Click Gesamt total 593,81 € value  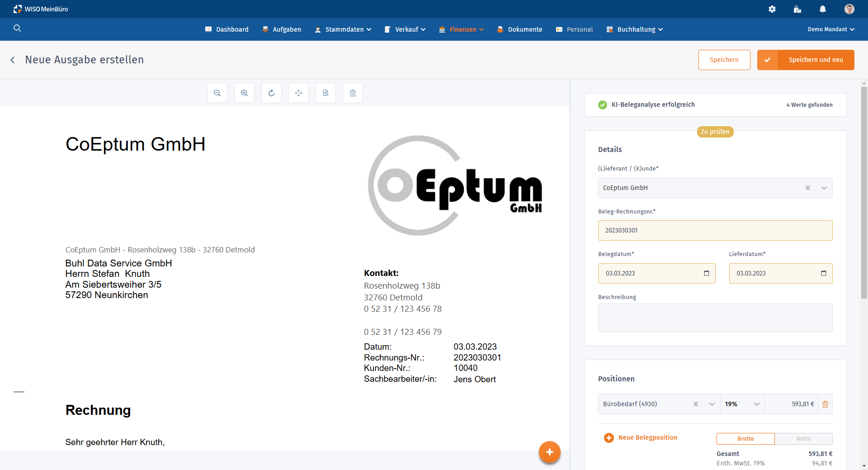(821, 454)
